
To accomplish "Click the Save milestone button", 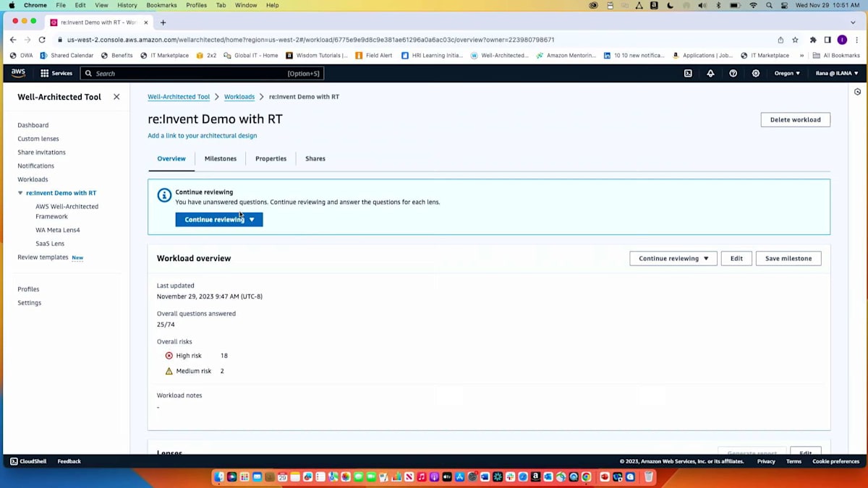I will tap(788, 258).
